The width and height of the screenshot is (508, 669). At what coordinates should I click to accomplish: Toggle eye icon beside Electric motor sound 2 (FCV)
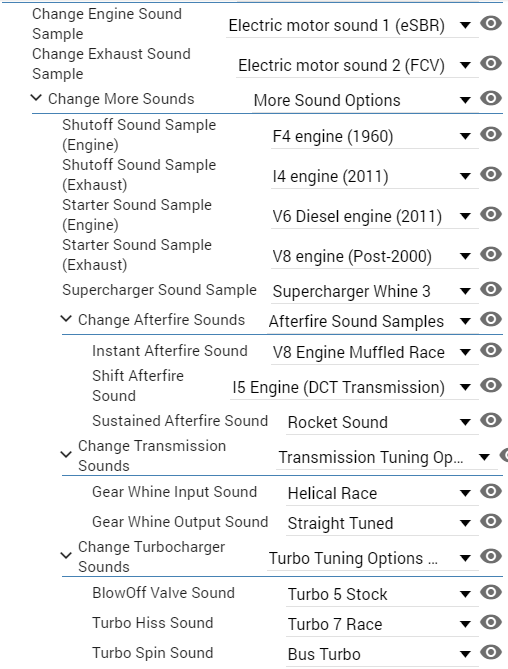(x=491, y=63)
